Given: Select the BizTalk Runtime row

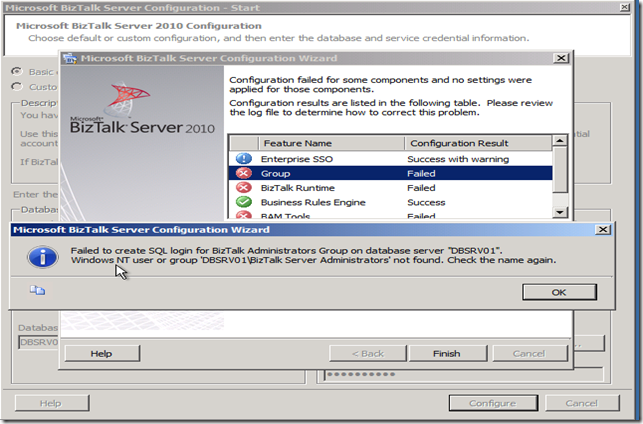Looking at the screenshot, I should 390,188.
